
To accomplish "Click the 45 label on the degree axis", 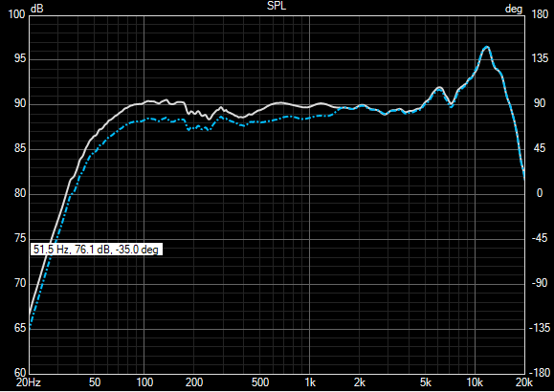I will click(x=540, y=148).
